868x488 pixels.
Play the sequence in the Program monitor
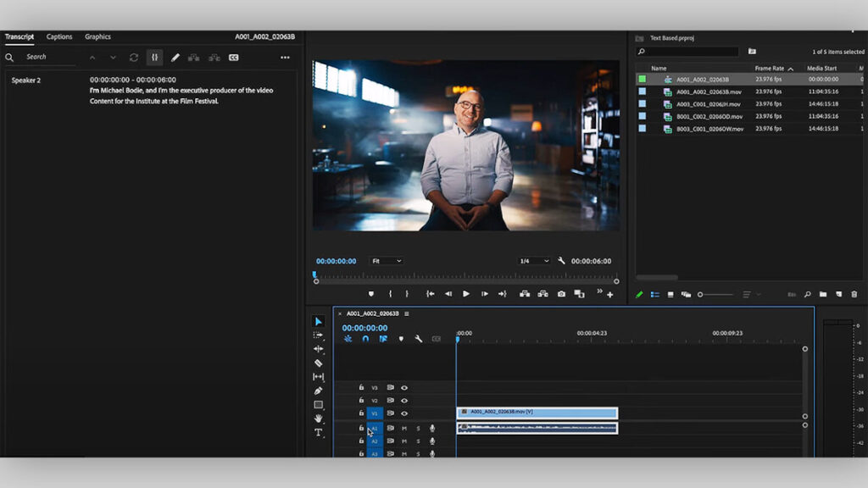click(x=466, y=294)
